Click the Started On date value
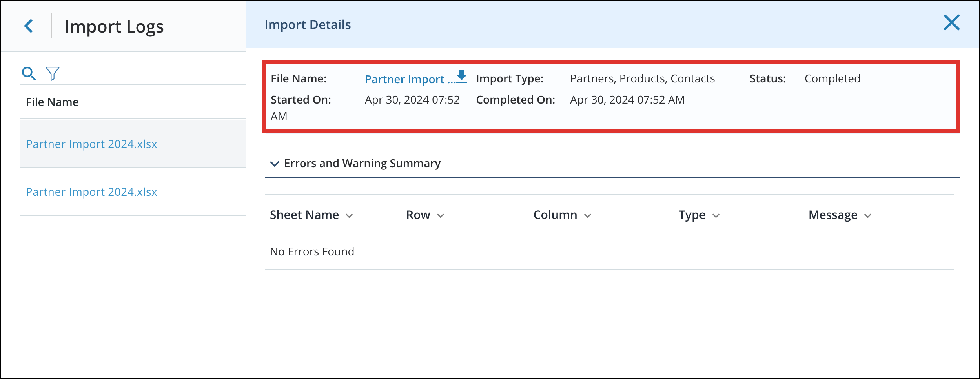 point(412,100)
